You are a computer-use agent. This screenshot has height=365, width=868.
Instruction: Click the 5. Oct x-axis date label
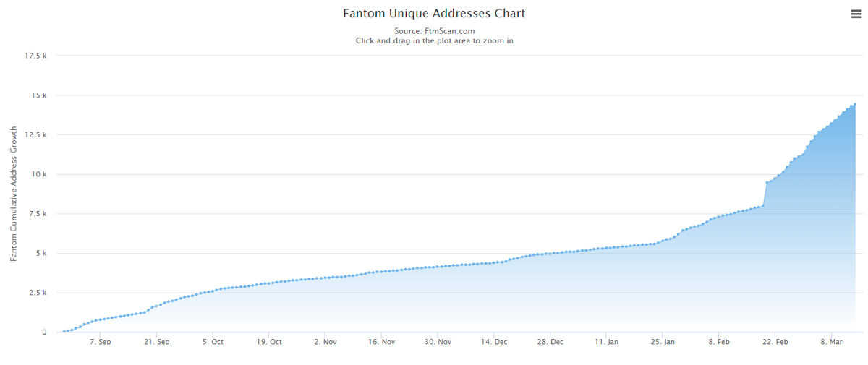213,342
